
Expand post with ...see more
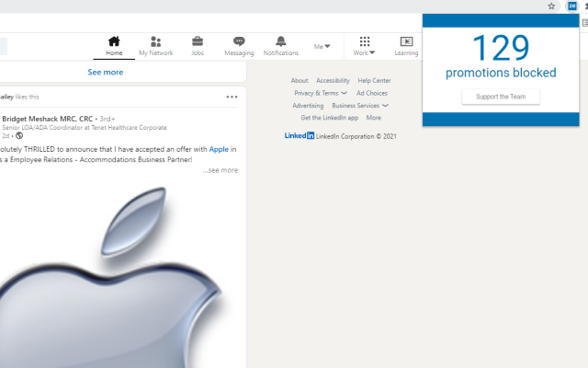220,170
